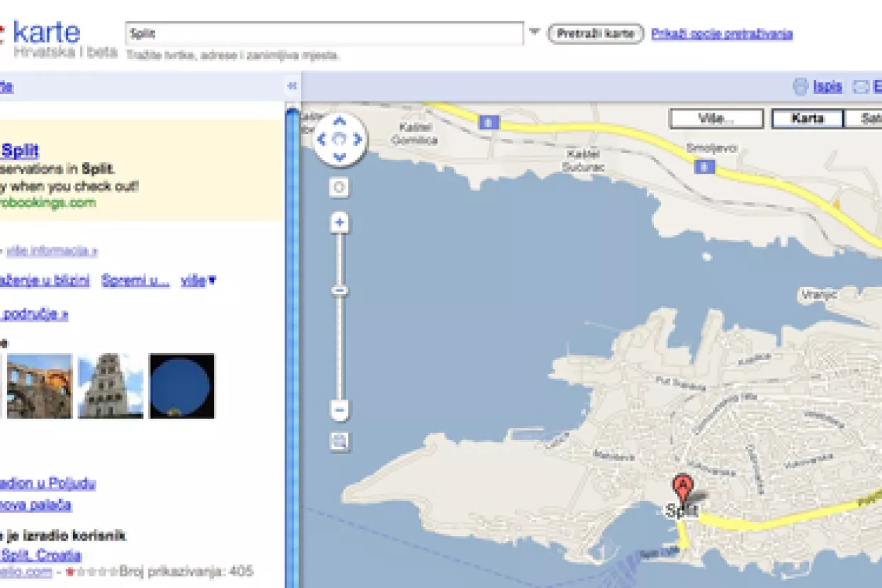
Task: Open the search field dropdown arrow
Action: (x=535, y=32)
